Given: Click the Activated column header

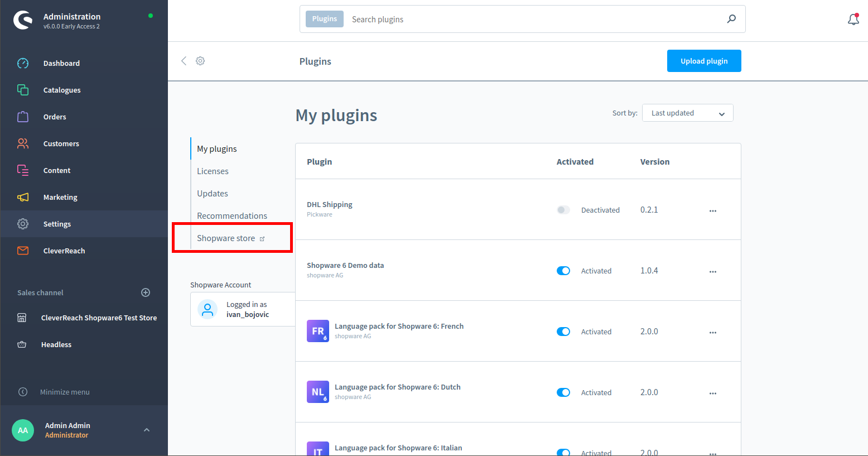Looking at the screenshot, I should 575,162.
